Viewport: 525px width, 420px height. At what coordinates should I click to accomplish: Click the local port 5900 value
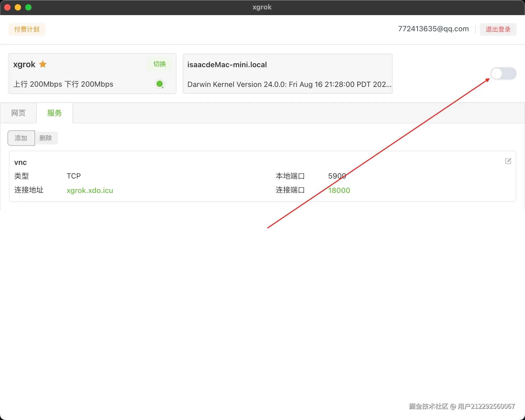pos(337,176)
